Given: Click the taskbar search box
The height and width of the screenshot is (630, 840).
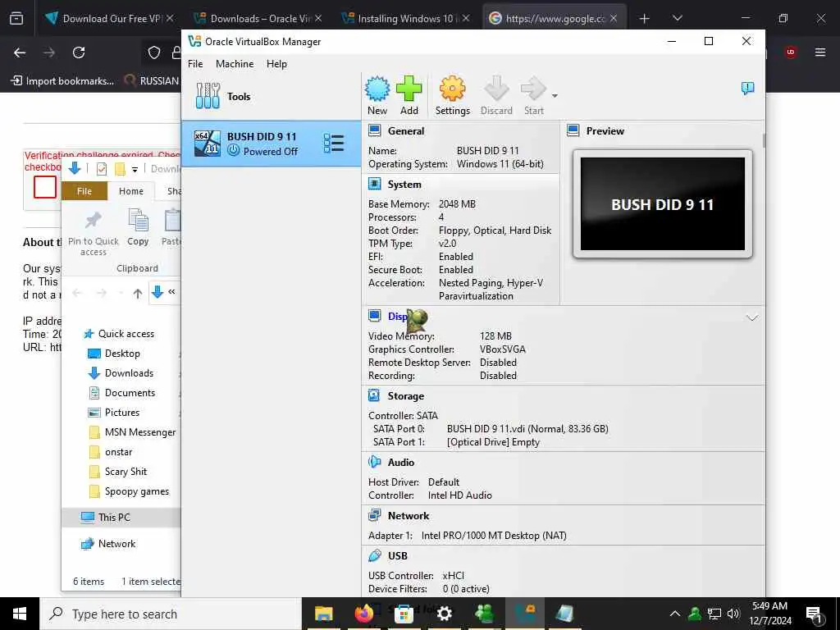Looking at the screenshot, I should [171, 614].
